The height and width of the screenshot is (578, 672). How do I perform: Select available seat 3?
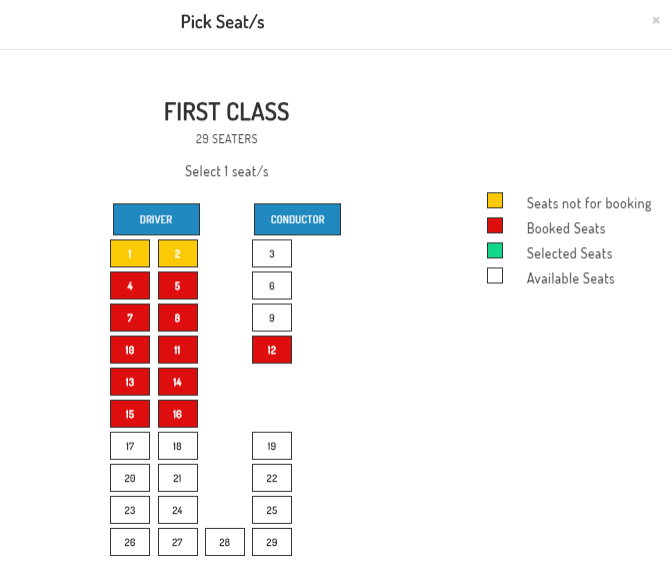click(x=271, y=254)
